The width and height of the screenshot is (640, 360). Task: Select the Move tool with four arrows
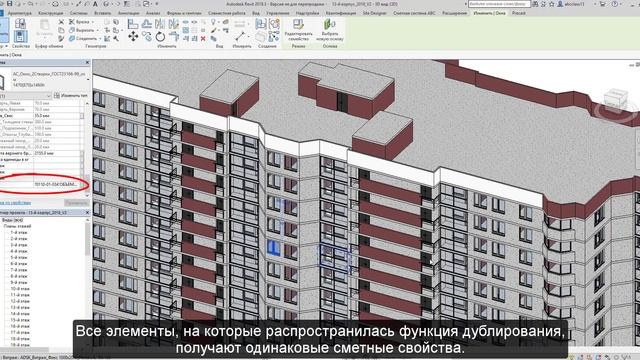[x=133, y=37]
